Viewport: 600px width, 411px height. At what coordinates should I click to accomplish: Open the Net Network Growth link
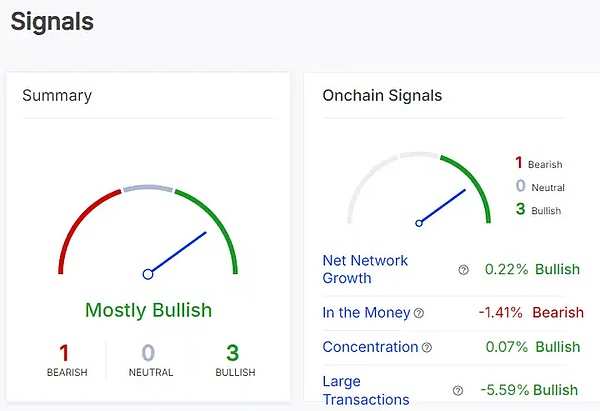pyautogui.click(x=365, y=269)
